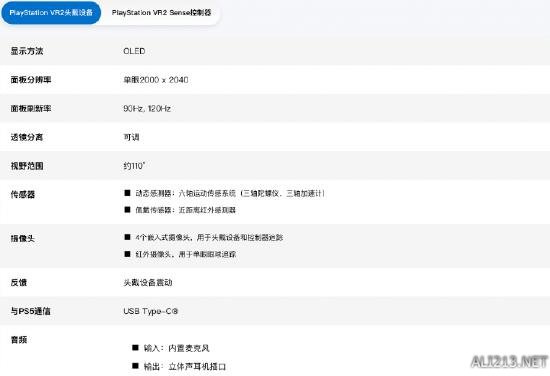This screenshot has width=550, height=376.
Task: Click the 输入：内置麦克风 line
Action: (171, 348)
